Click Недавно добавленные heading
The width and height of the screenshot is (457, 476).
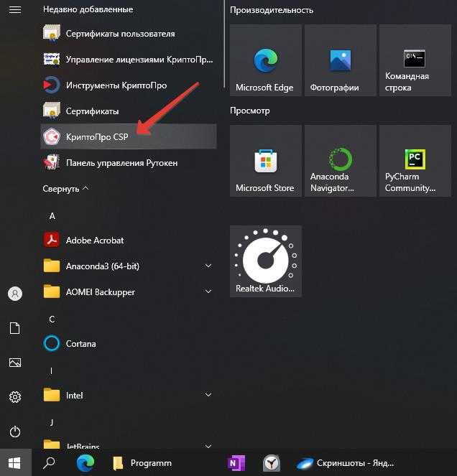point(88,9)
